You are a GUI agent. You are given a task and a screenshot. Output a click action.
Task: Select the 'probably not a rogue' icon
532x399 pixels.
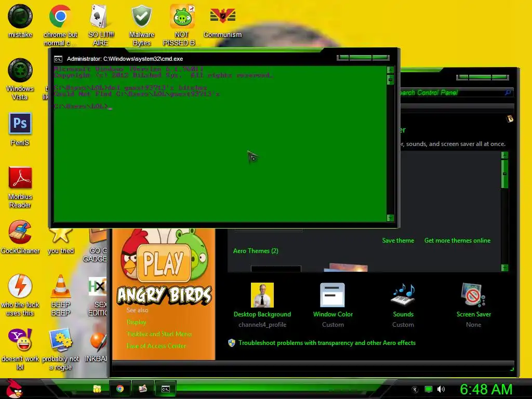(x=60, y=349)
